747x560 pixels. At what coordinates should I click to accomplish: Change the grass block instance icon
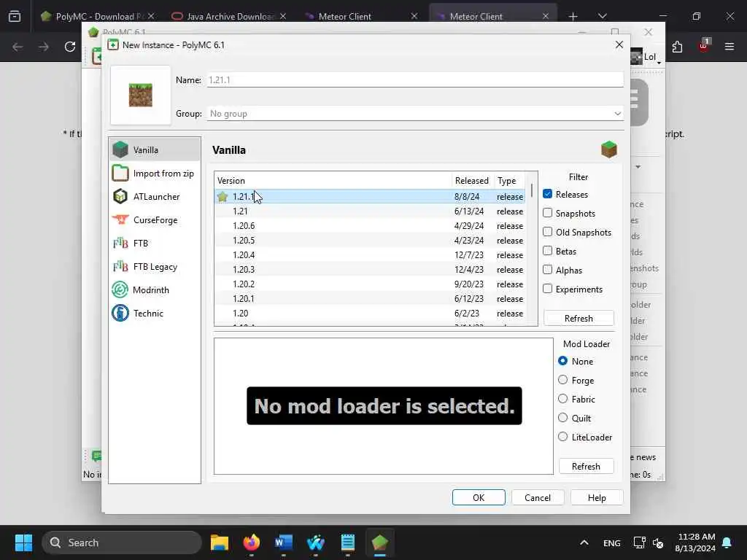pos(141,96)
